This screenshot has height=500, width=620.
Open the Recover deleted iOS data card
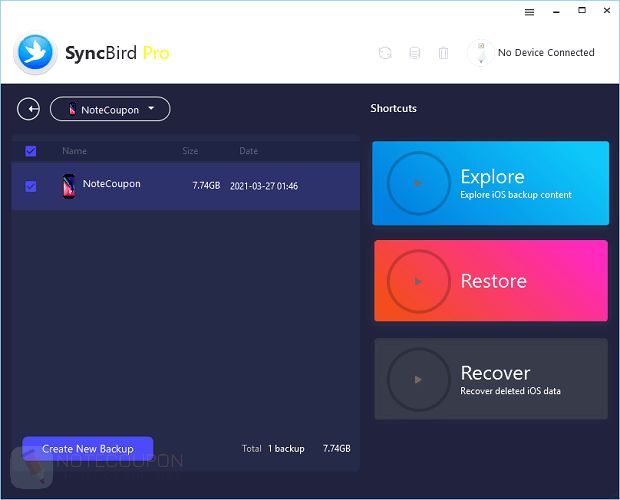coord(491,379)
